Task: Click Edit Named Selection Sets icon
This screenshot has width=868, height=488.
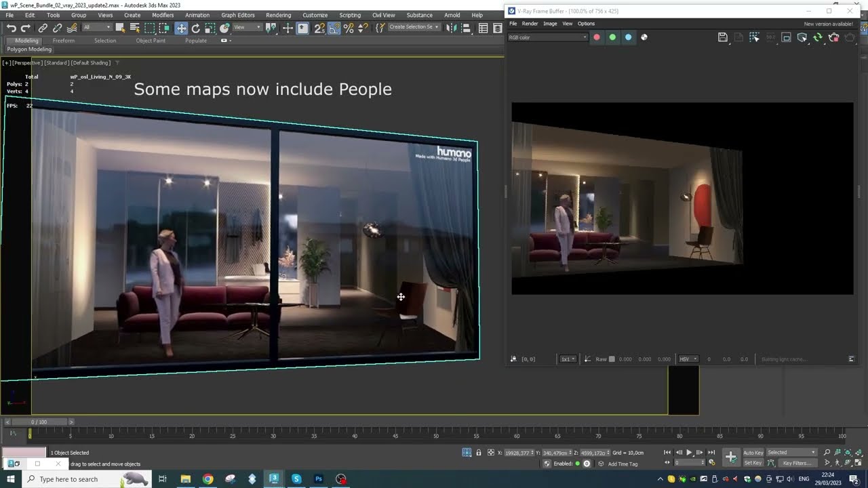Action: (379, 28)
